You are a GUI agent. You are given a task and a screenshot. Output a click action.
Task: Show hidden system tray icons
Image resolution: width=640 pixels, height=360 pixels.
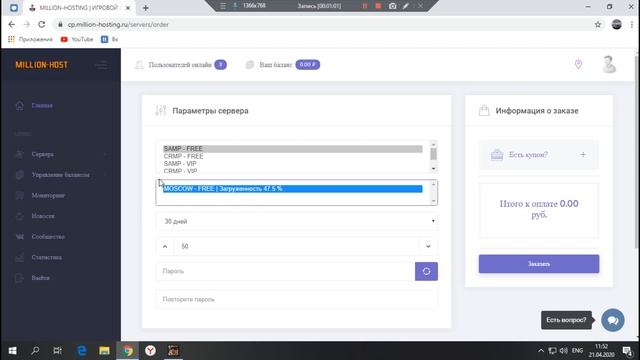[541, 351]
